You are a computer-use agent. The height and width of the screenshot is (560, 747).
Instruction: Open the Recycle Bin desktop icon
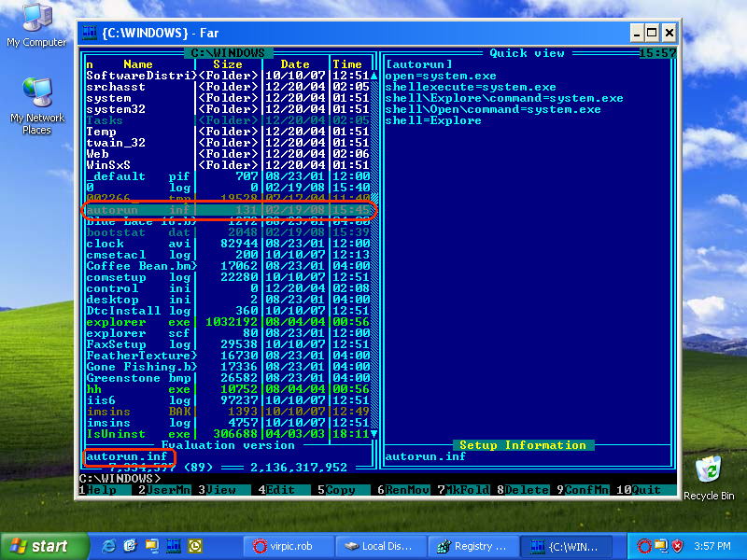(x=709, y=478)
